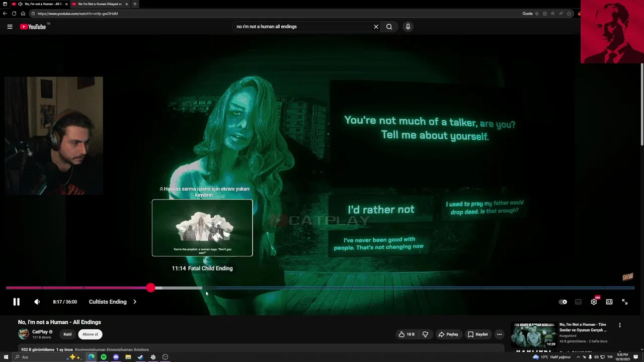This screenshot has height=362, width=644.
Task: Clear the YouTube search query with X
Action: [x=376, y=27]
